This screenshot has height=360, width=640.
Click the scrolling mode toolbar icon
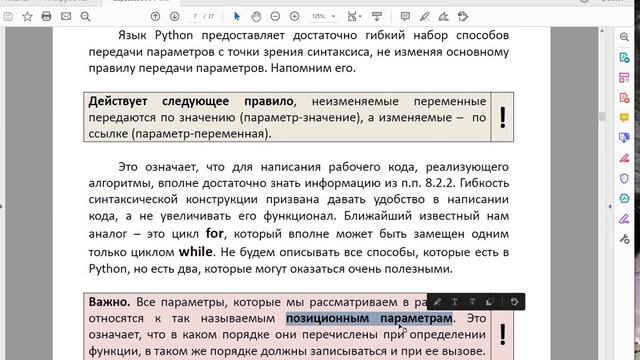377,16
